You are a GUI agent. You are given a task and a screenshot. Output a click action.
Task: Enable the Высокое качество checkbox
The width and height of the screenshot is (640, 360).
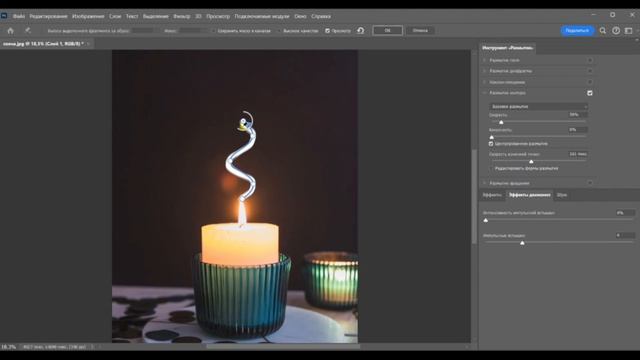(x=279, y=31)
